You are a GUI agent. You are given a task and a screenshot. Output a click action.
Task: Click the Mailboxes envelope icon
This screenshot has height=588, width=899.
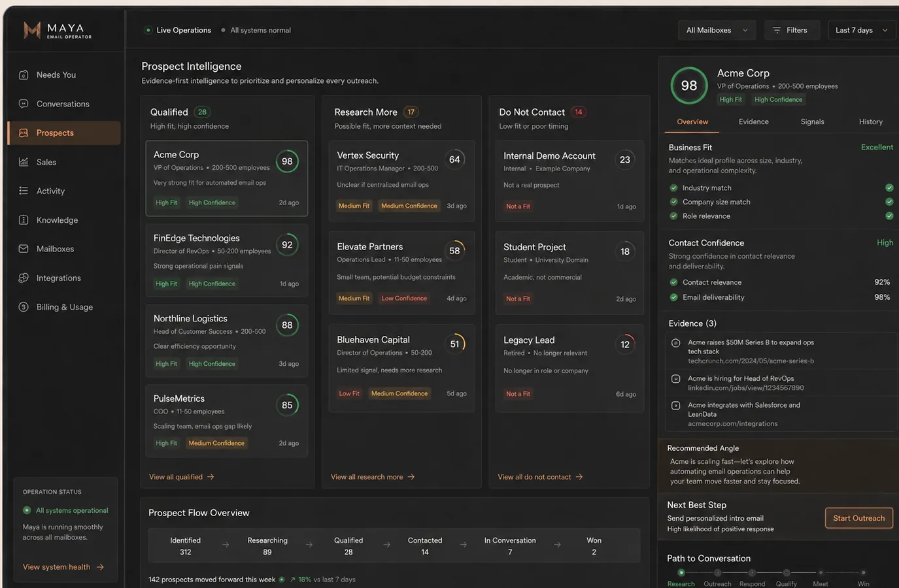click(24, 249)
